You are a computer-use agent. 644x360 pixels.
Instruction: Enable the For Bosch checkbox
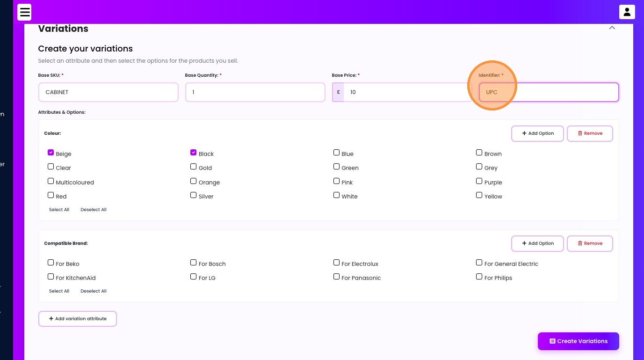(193, 263)
